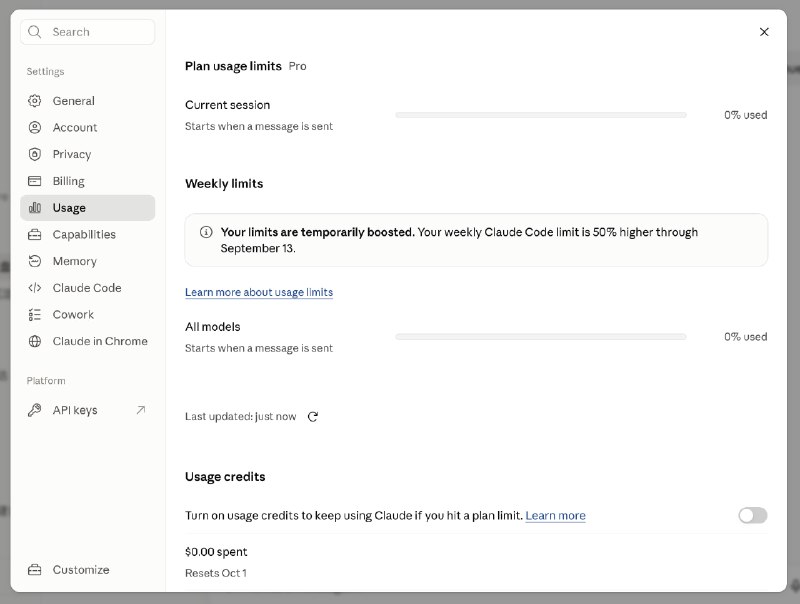The height and width of the screenshot is (604, 800).
Task: Click '0% used' next to Current session
Action: 745,115
